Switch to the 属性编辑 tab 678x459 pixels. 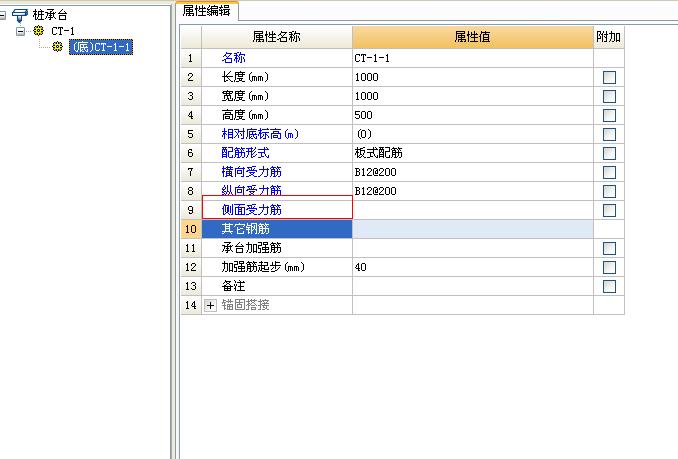pos(206,10)
